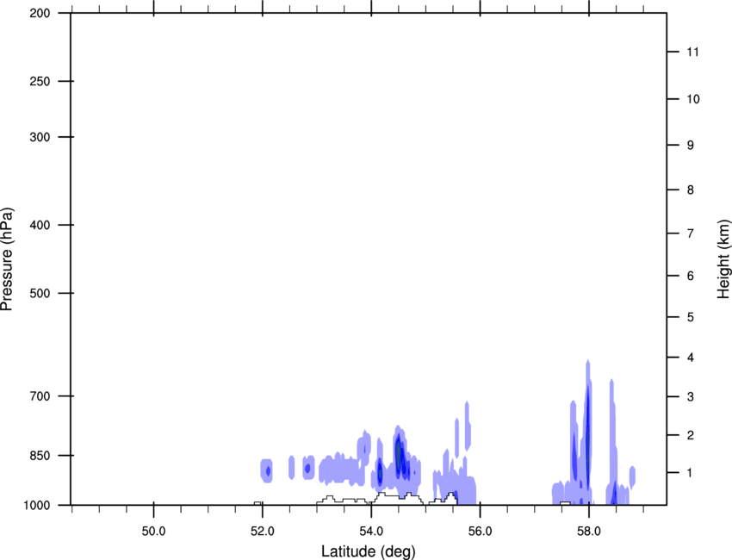Click the 1000 pressure tick label

pos(36,505)
